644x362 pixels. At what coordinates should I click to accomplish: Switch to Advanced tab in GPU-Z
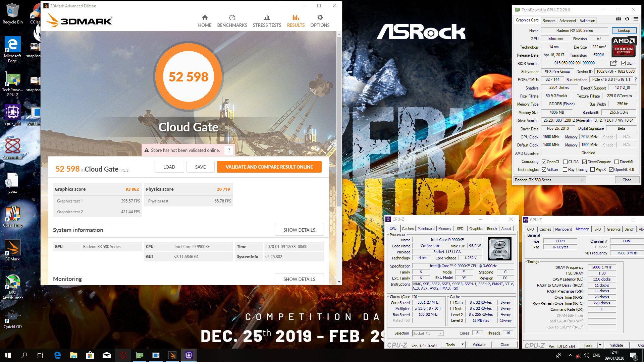568,21
